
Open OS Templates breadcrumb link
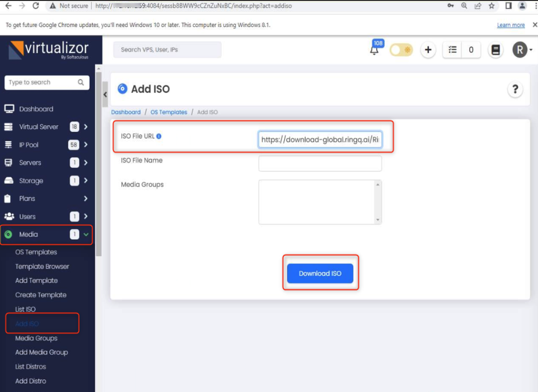pos(168,112)
